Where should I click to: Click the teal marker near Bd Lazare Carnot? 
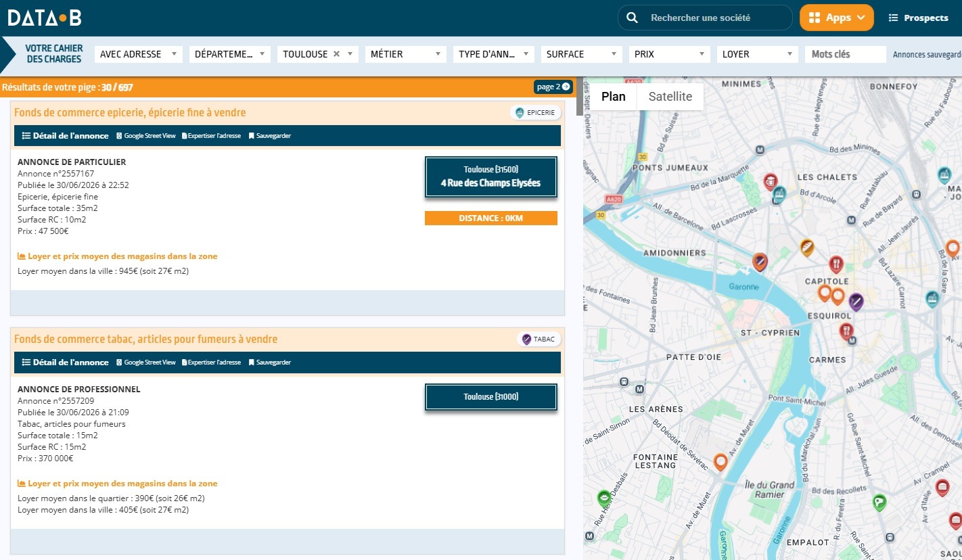pos(932,298)
